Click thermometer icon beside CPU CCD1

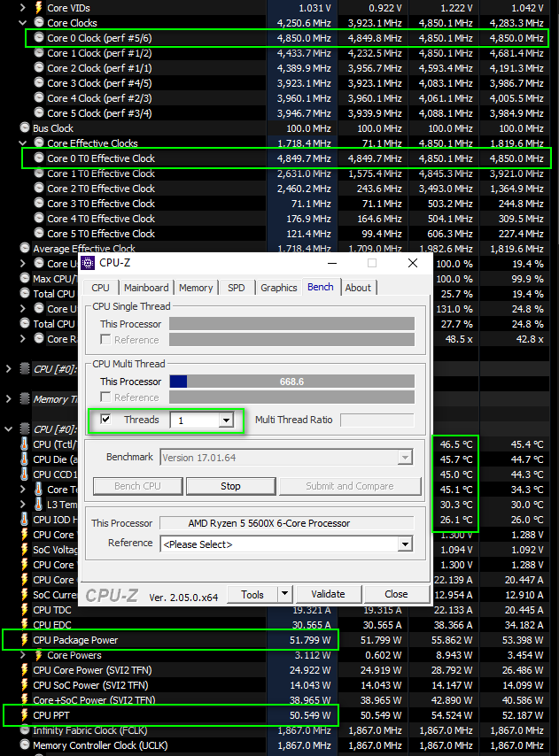(25, 474)
